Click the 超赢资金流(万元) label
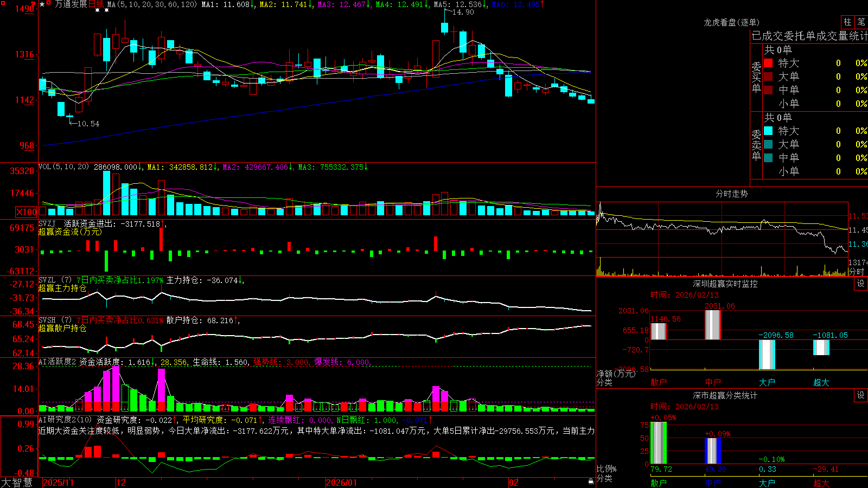 (70, 232)
